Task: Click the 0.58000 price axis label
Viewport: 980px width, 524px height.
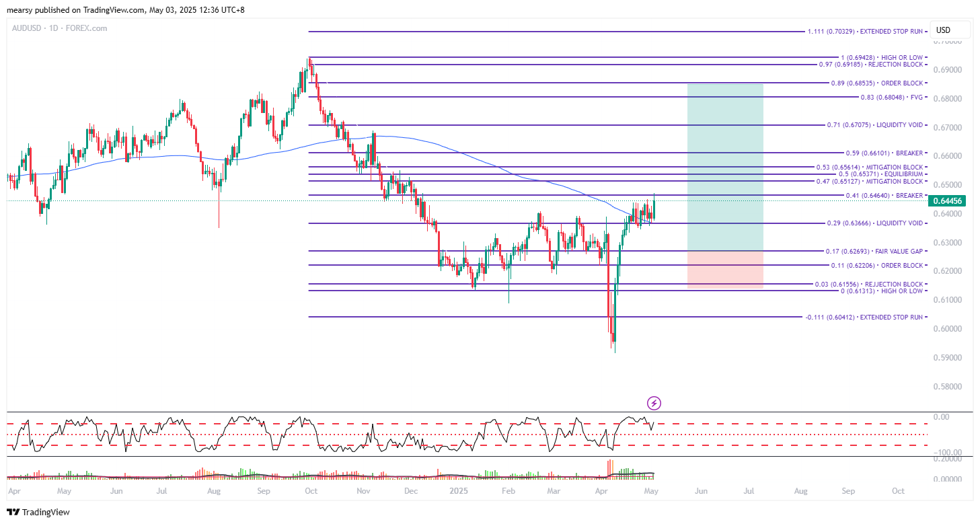Action: click(x=946, y=386)
